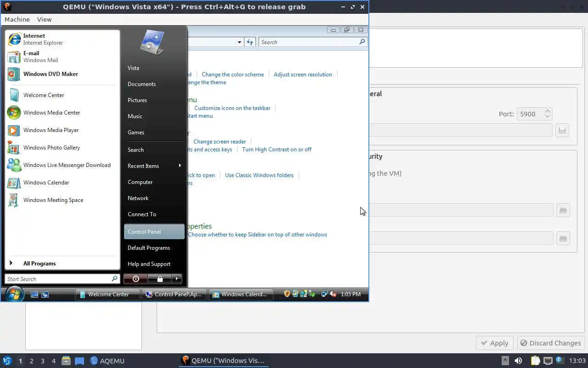
Task: Click the Start menu power button
Action: [136, 279]
